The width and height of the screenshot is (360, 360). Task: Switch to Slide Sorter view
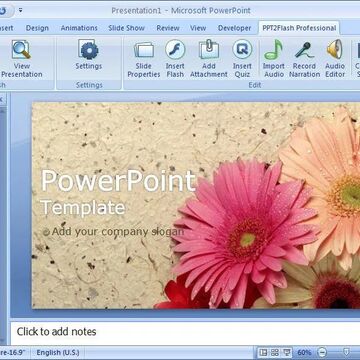(275, 352)
